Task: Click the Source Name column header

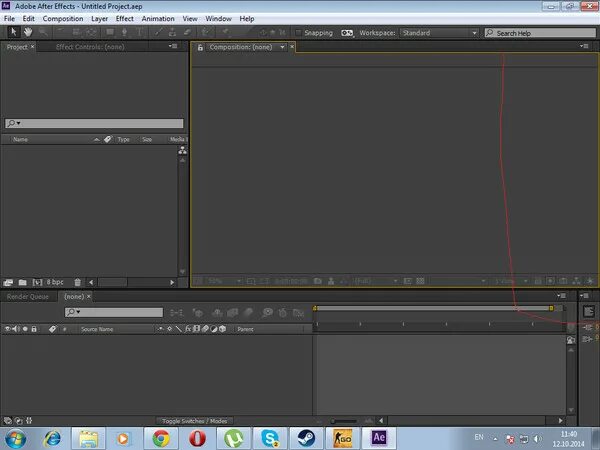Action: tap(97, 329)
